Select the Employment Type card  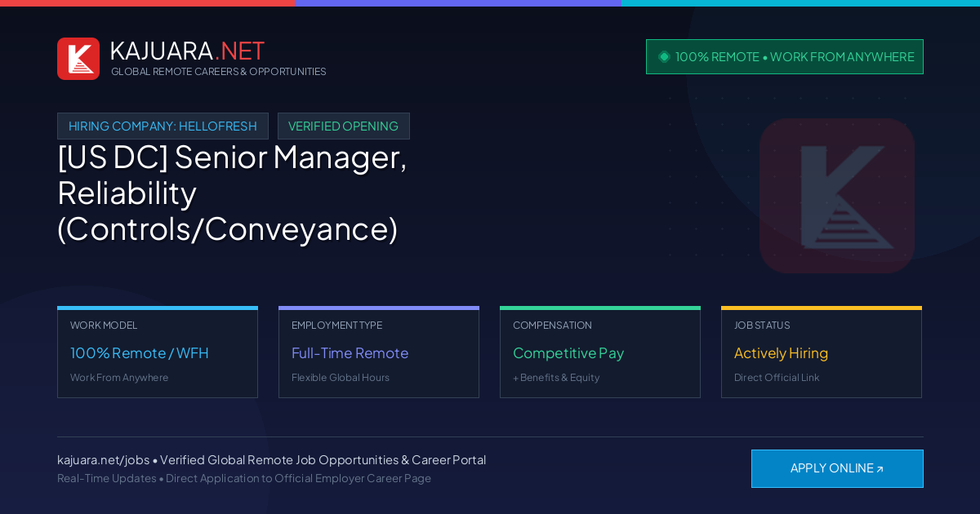pos(379,352)
